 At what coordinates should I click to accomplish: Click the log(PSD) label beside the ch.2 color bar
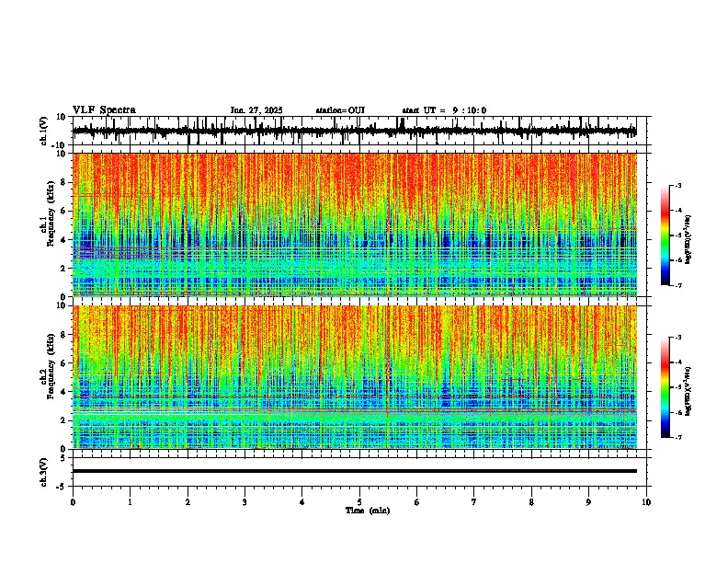[688, 391]
